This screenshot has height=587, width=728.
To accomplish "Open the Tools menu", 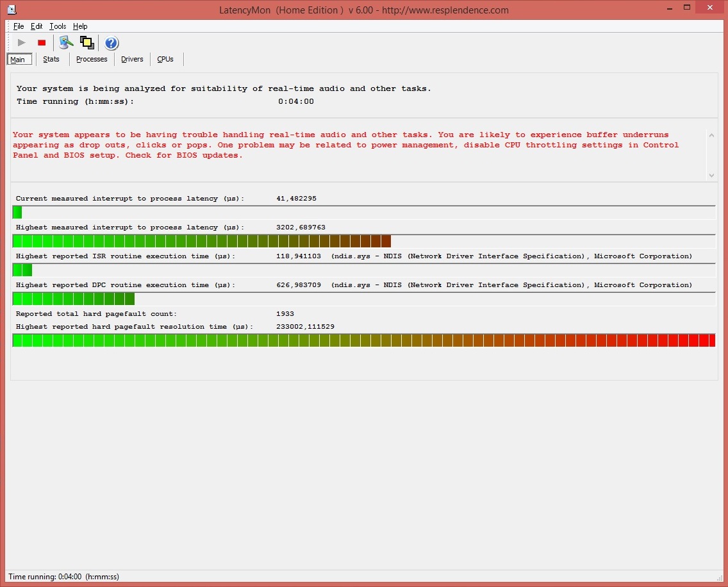I will (58, 26).
